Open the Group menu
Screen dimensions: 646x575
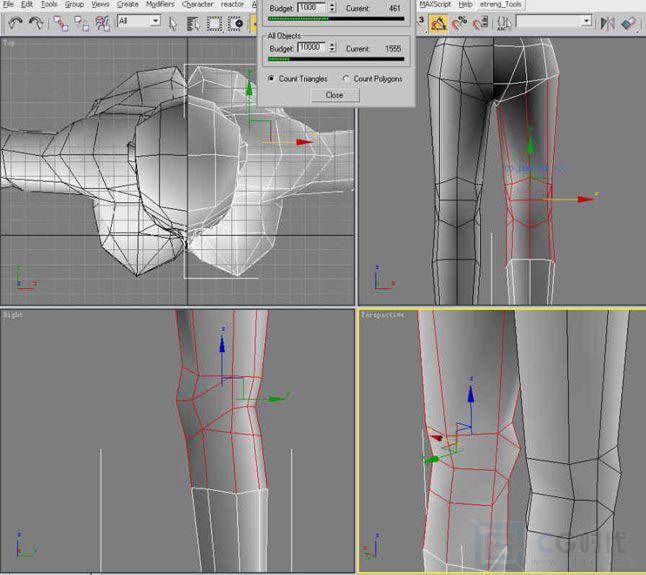tap(74, 5)
